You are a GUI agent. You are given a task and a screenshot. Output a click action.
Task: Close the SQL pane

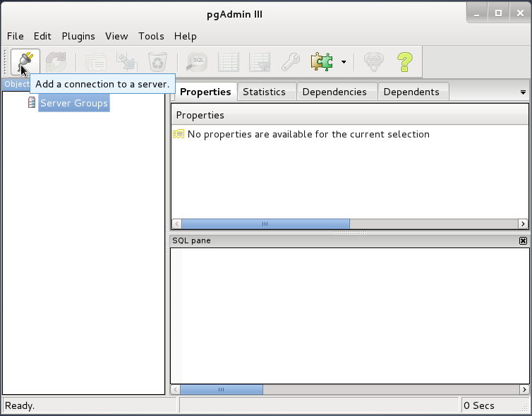click(523, 240)
